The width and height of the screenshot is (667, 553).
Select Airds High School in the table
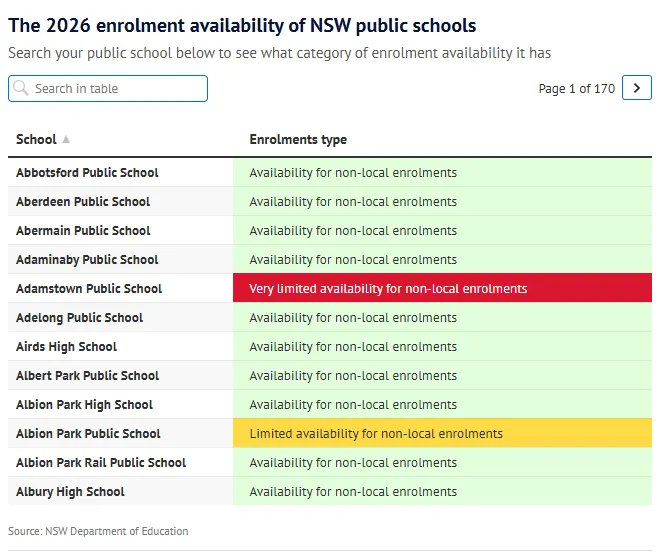click(66, 347)
